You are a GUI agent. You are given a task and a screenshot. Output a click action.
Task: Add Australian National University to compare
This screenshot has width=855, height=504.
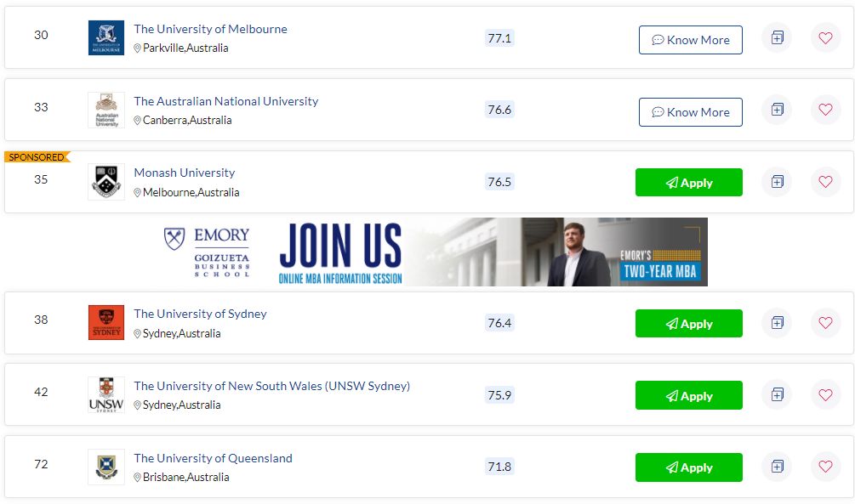pyautogui.click(x=777, y=110)
